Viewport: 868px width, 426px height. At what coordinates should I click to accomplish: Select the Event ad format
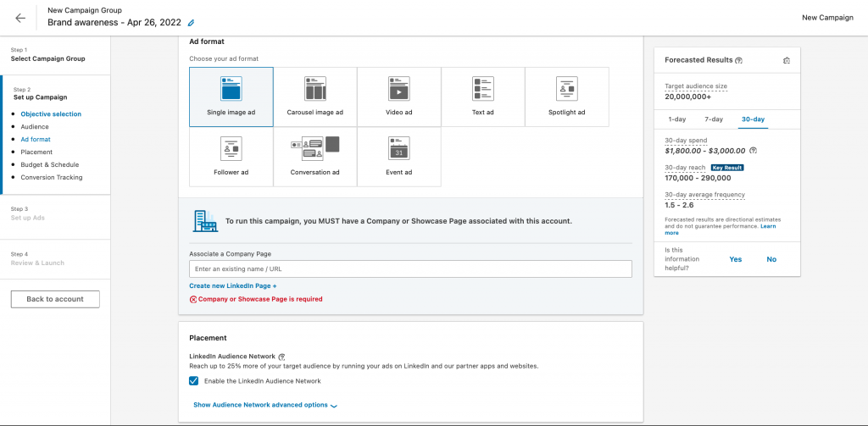click(x=398, y=157)
